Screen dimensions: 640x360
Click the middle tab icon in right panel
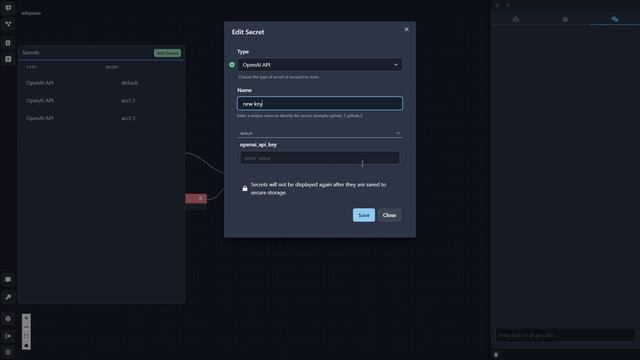click(565, 19)
